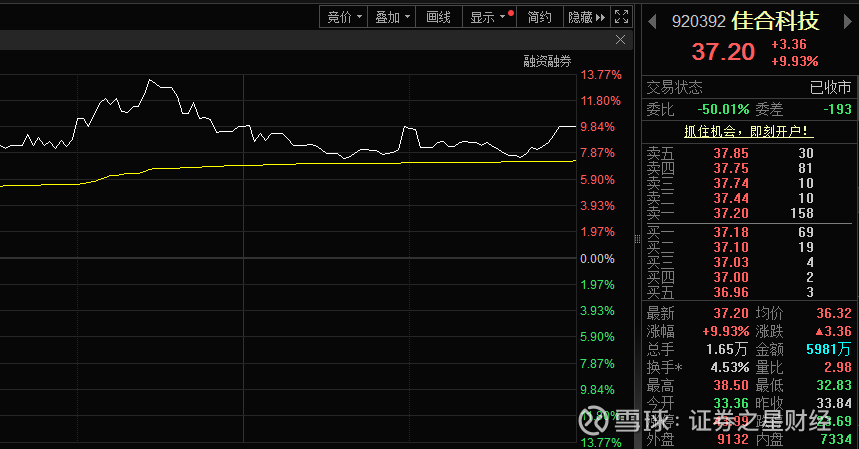The image size is (859, 449).
Task: Click the 13.77% top axis label
Action: [601, 75]
